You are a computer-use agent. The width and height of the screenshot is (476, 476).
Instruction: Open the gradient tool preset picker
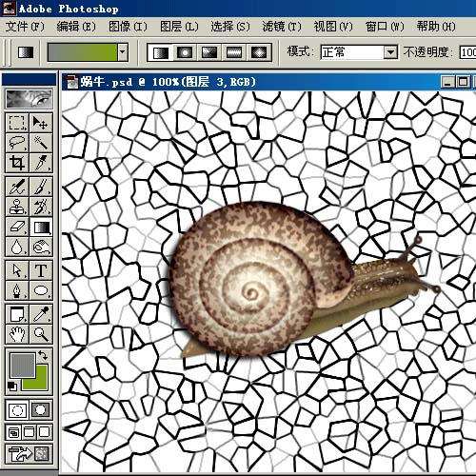click(x=26, y=52)
